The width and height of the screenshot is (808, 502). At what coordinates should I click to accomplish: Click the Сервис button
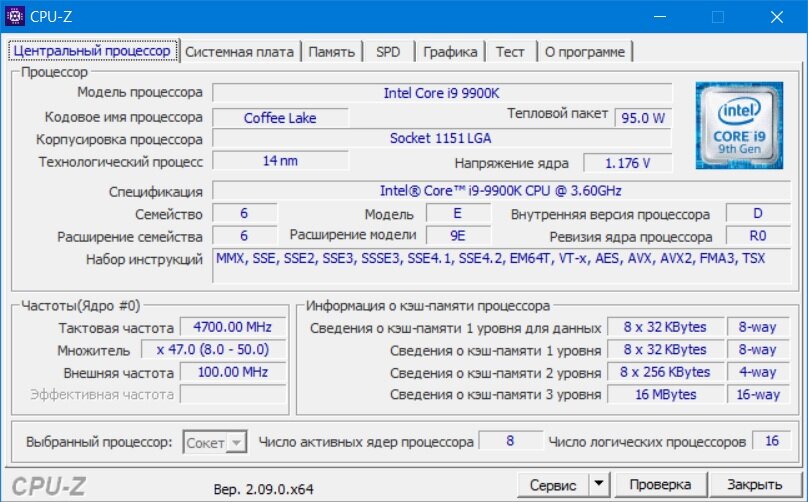[553, 485]
